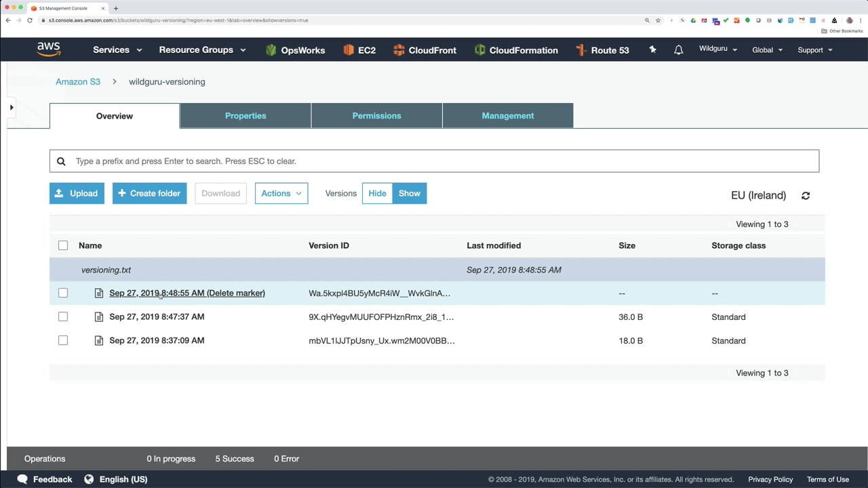
Task: Go back in the browser
Action: click(x=8, y=20)
